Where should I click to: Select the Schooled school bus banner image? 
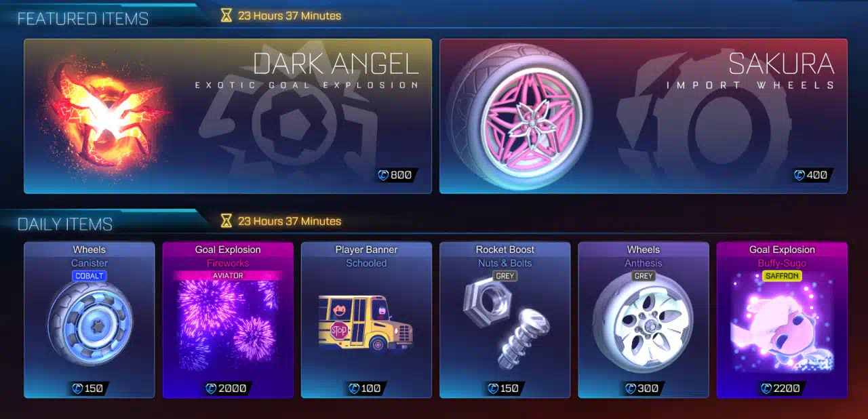(x=365, y=323)
